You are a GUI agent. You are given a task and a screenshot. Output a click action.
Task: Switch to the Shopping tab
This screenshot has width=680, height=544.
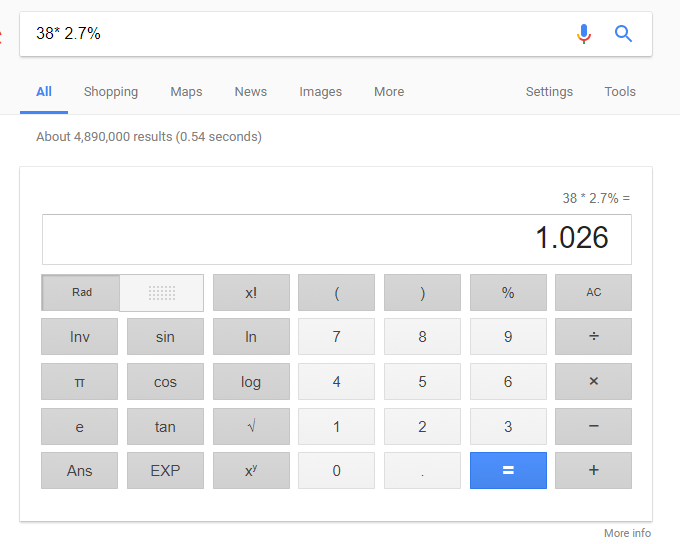tap(111, 92)
